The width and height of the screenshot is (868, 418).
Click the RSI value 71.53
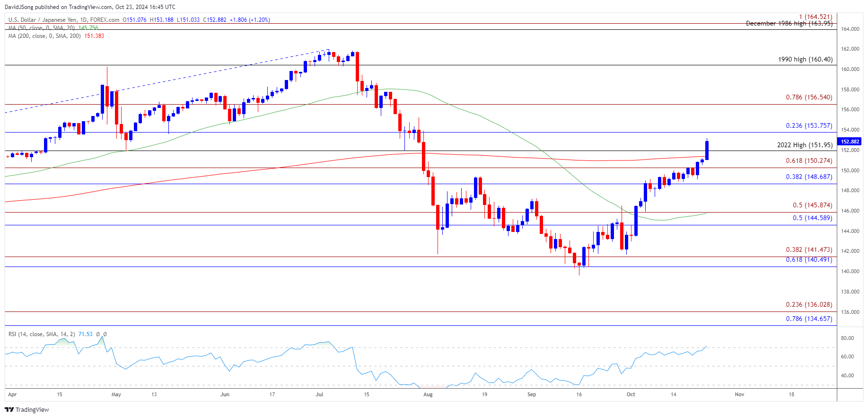click(x=86, y=334)
